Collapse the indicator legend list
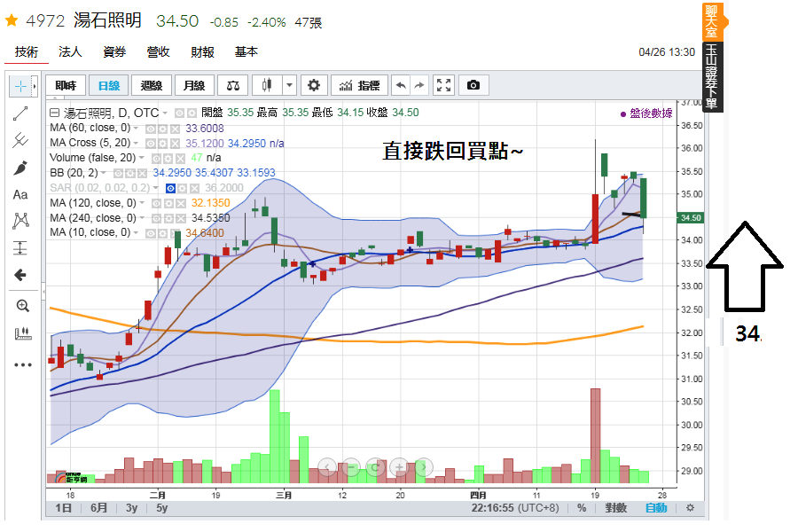Viewport: 798px width, 532px height. (x=54, y=113)
